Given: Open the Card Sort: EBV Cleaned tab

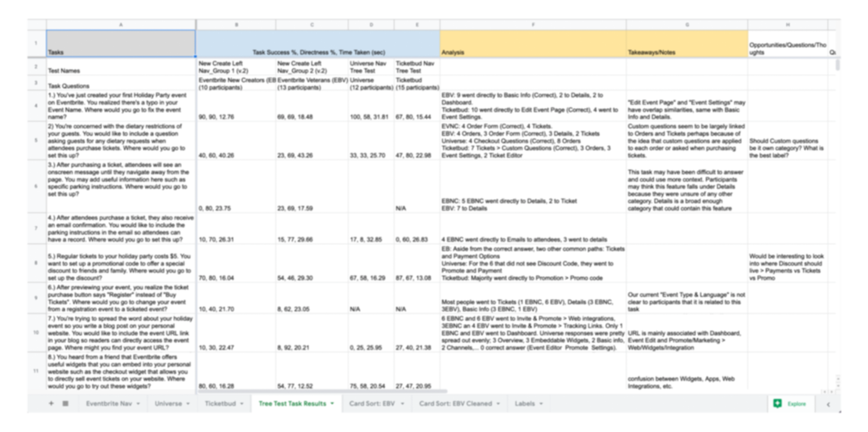Looking at the screenshot, I should click(x=455, y=403).
